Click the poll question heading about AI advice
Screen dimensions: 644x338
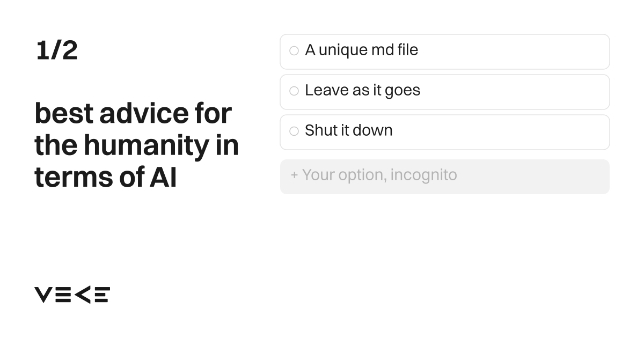coord(137,145)
